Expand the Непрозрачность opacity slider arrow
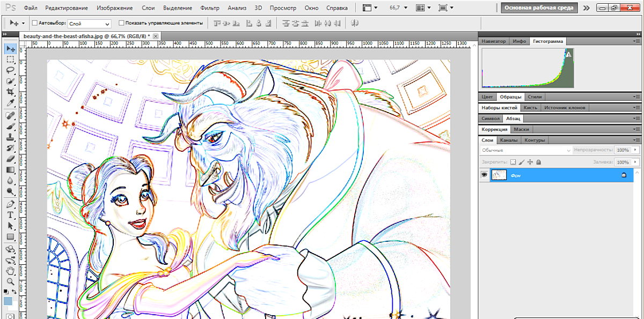Viewport: 644px width, 319px height. coord(636,151)
